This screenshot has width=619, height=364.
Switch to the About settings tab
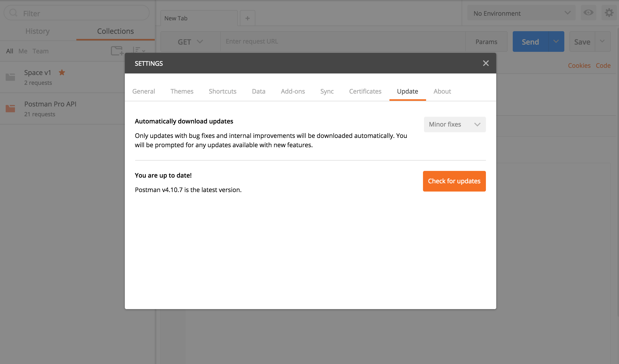(442, 91)
